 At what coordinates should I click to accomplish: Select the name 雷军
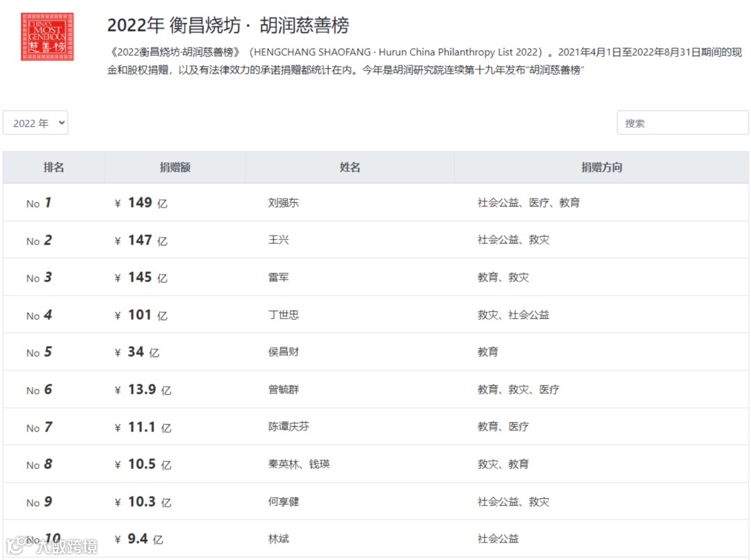pyautogui.click(x=278, y=277)
